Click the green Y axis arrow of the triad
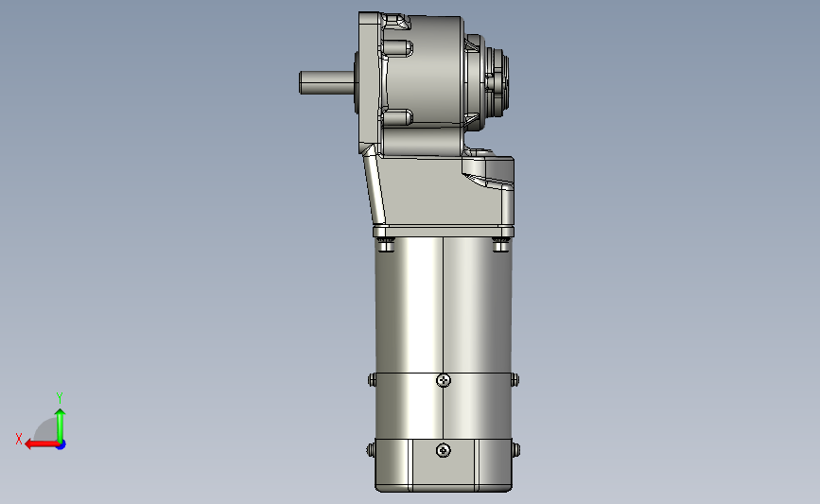Viewport: 820px width, 504px height. [61, 426]
